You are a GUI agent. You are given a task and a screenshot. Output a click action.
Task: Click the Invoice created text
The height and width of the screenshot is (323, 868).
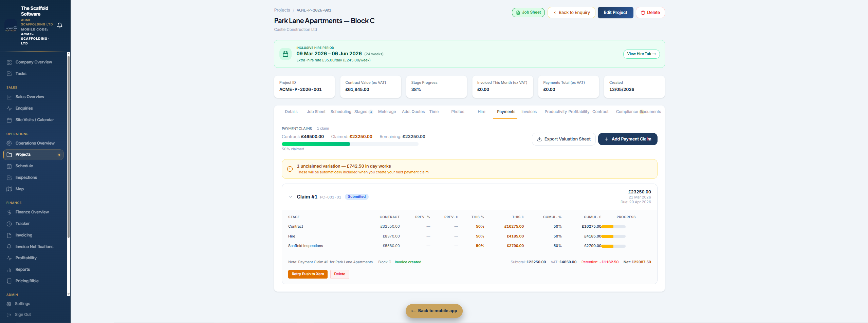pyautogui.click(x=408, y=262)
